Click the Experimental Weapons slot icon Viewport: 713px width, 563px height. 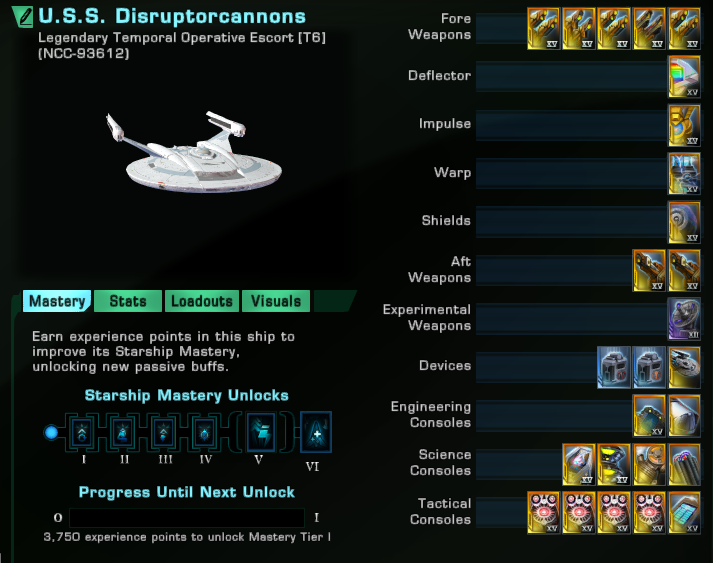684,319
